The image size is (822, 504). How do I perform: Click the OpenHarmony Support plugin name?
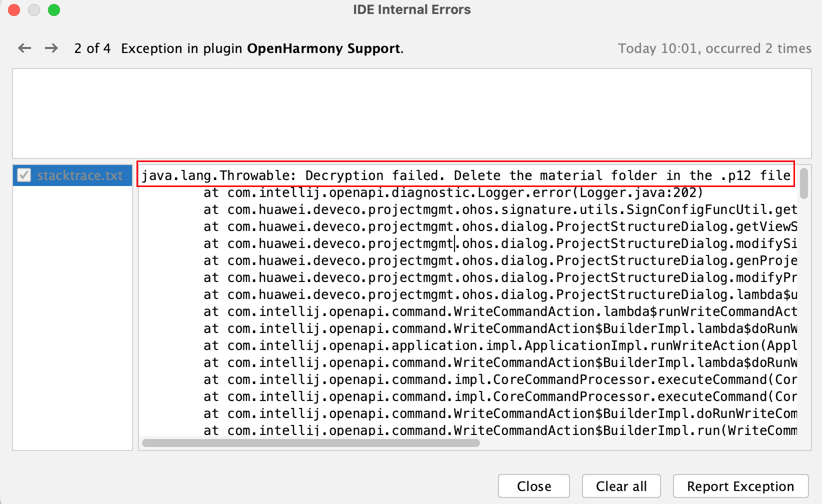[x=323, y=48]
